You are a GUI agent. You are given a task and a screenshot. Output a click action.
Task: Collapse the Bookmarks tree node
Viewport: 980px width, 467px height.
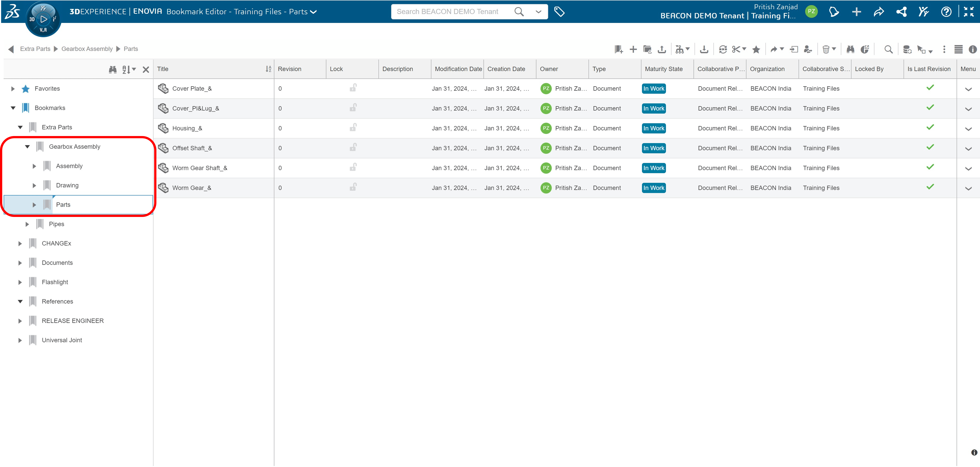pyautogui.click(x=13, y=108)
